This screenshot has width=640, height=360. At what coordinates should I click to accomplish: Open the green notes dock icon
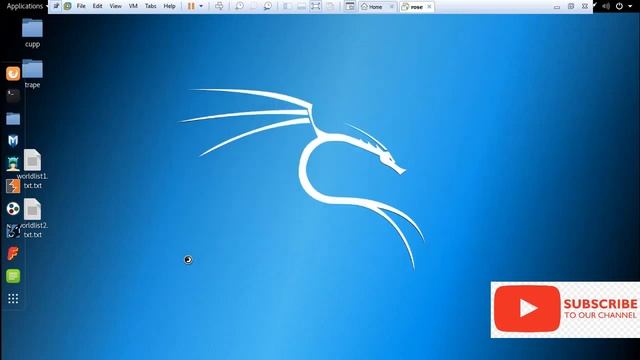[x=13, y=276]
